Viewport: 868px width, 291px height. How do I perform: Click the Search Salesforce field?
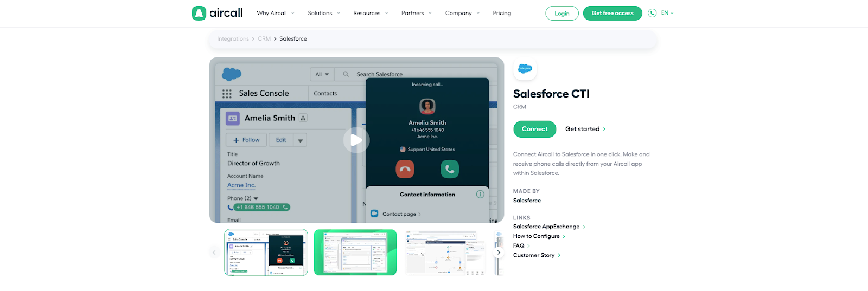(x=415, y=74)
